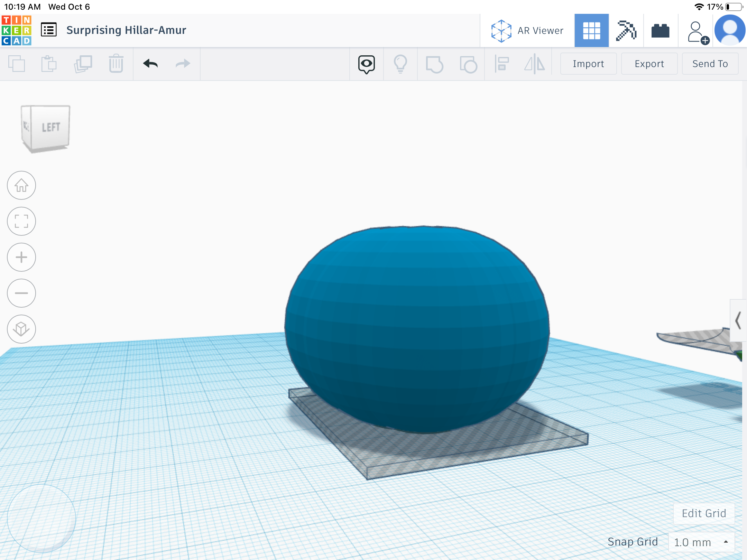Fit all shapes in view

point(21,221)
